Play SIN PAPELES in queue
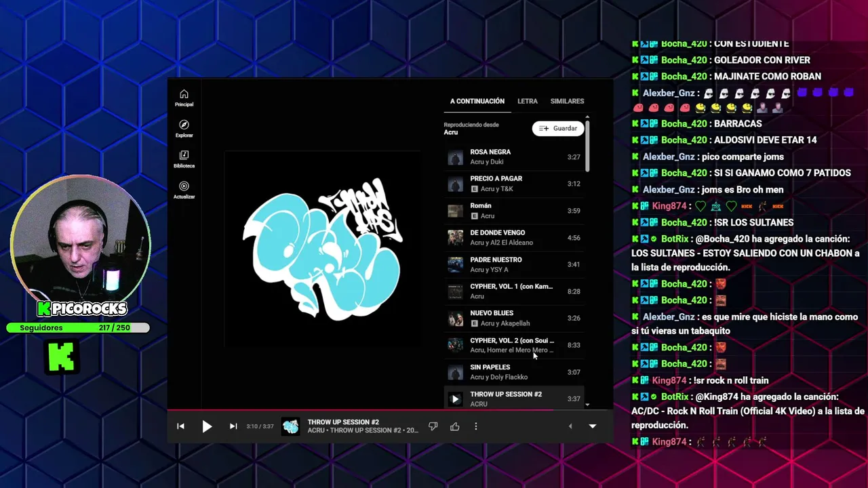The height and width of the screenshot is (488, 868). tap(513, 372)
